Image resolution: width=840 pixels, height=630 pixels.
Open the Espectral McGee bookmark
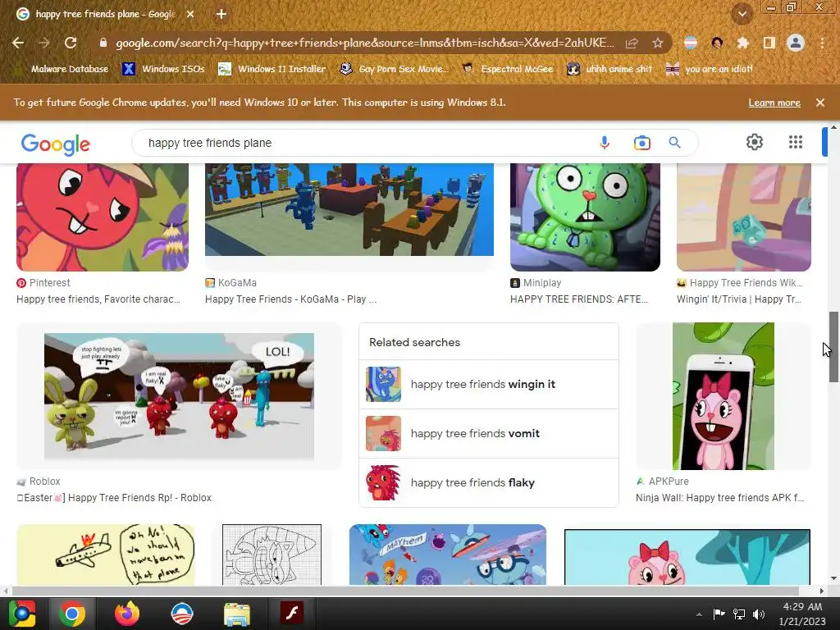tap(507, 69)
